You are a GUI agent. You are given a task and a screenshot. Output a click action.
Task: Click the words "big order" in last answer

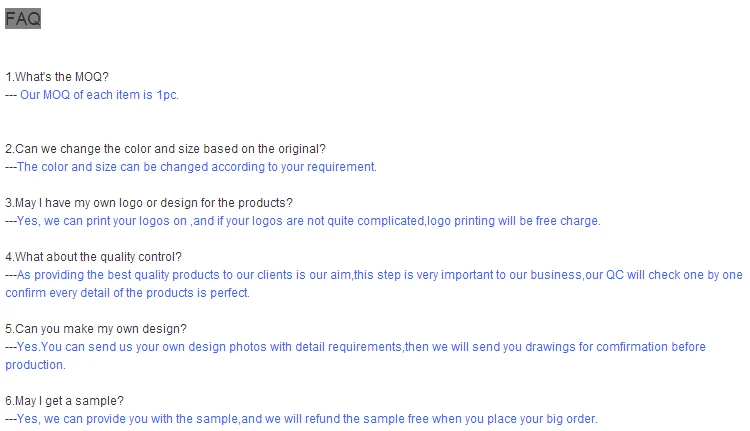pyautogui.click(x=568, y=419)
